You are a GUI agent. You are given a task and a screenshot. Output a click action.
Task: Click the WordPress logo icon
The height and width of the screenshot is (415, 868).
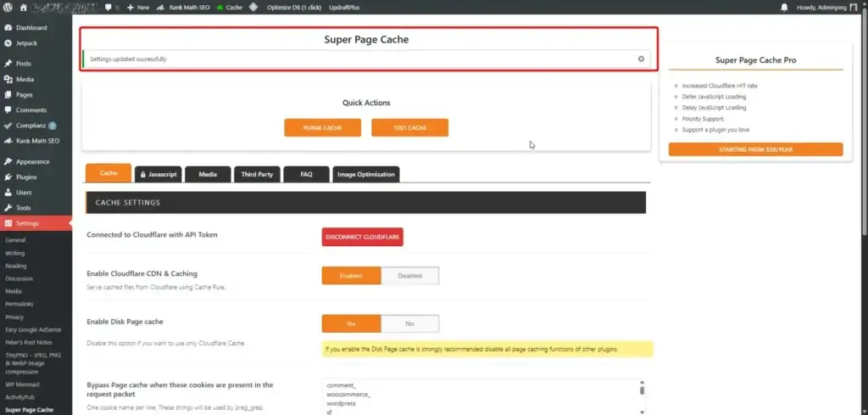pos(8,7)
